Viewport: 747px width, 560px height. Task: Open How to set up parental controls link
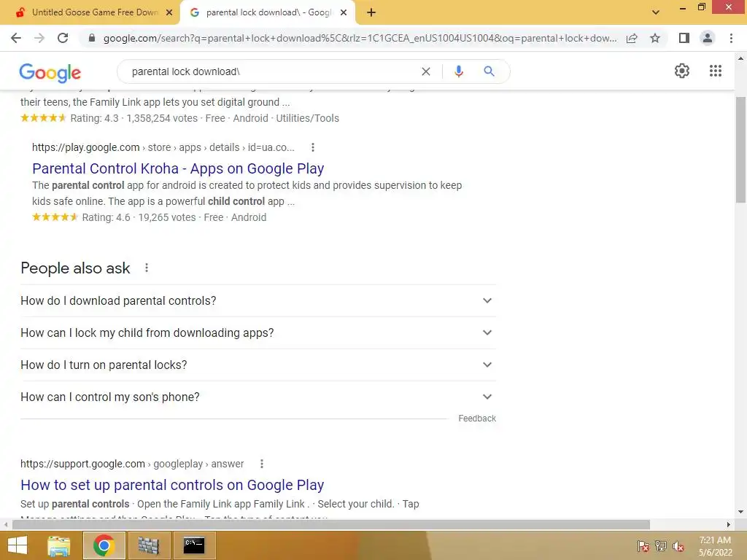[x=172, y=485]
